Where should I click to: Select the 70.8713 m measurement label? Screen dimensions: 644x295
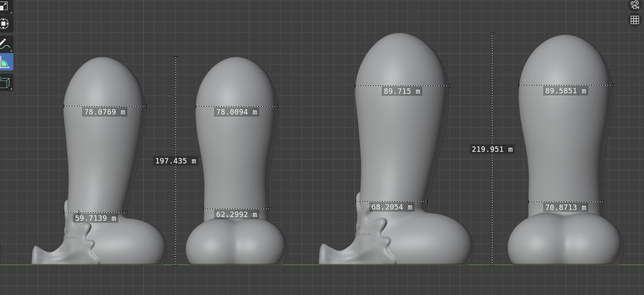[x=566, y=207]
